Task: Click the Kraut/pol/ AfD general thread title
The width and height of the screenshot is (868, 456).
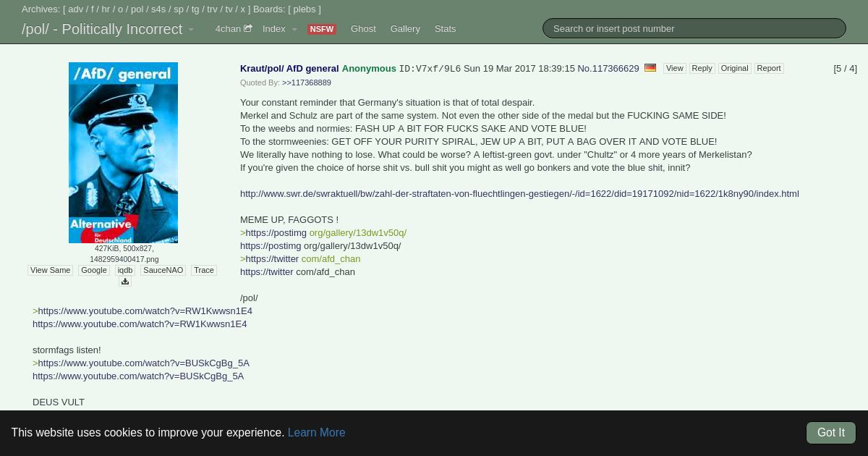Action: (x=289, y=69)
